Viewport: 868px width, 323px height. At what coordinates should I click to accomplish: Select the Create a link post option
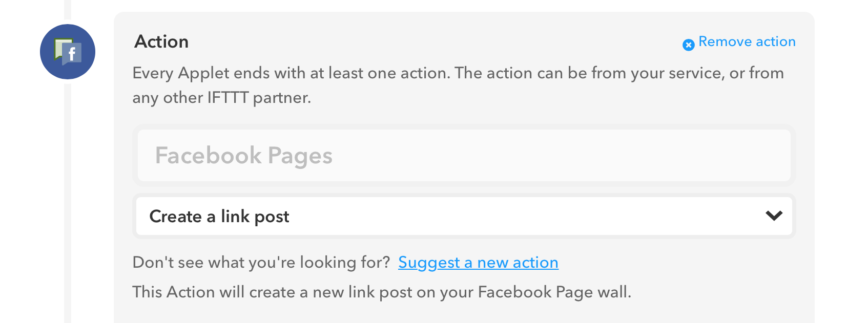(x=219, y=216)
